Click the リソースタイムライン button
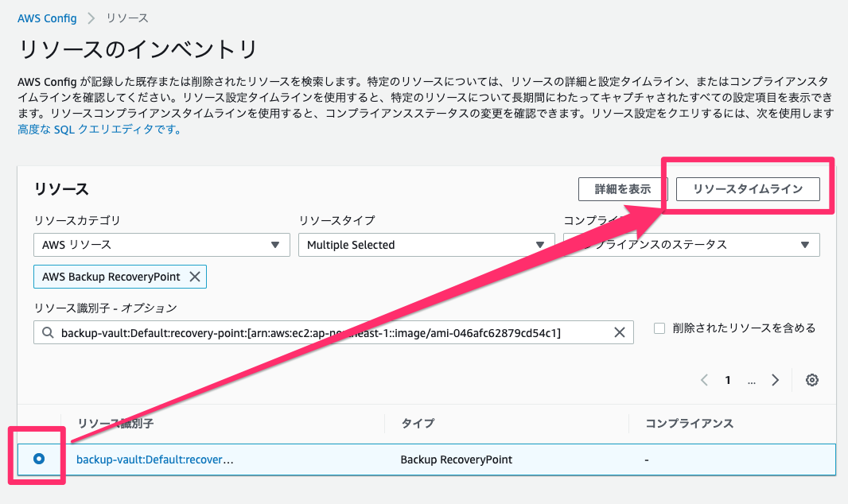This screenshot has width=848, height=504. (x=746, y=189)
